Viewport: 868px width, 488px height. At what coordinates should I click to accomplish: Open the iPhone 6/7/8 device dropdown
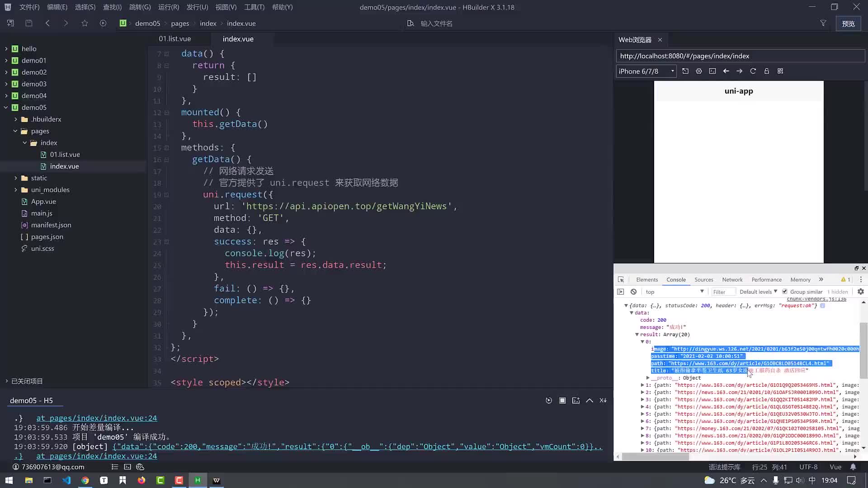[646, 71]
